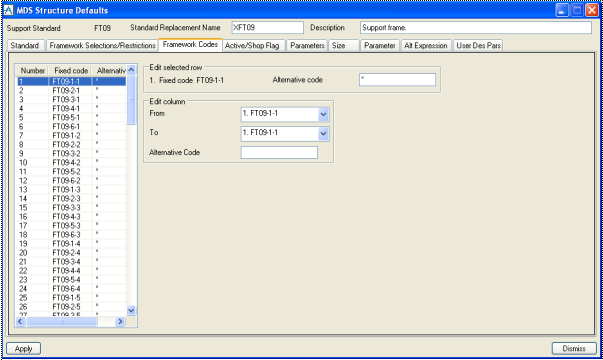The height and width of the screenshot is (360, 603).
Task: Click the Alternative Code field in Edit column
Action: click(279, 152)
